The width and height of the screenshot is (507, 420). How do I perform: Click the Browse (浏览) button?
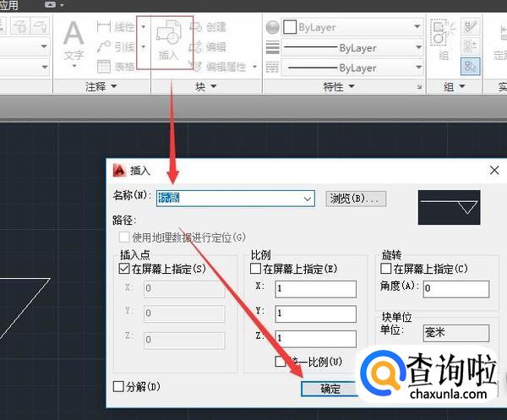pyautogui.click(x=356, y=199)
